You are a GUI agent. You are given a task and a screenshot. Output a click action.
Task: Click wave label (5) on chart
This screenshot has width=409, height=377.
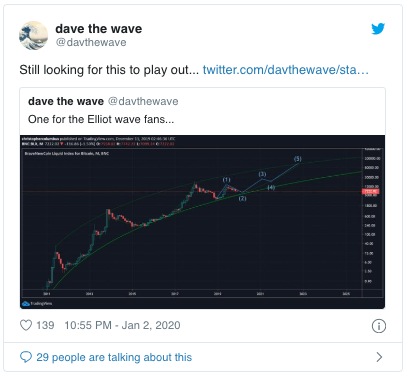click(x=298, y=159)
